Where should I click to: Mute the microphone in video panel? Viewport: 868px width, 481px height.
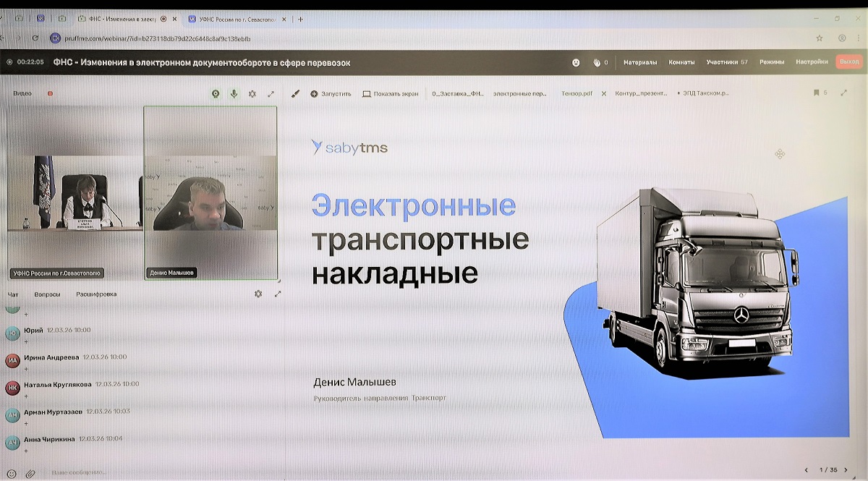pyautogui.click(x=234, y=94)
